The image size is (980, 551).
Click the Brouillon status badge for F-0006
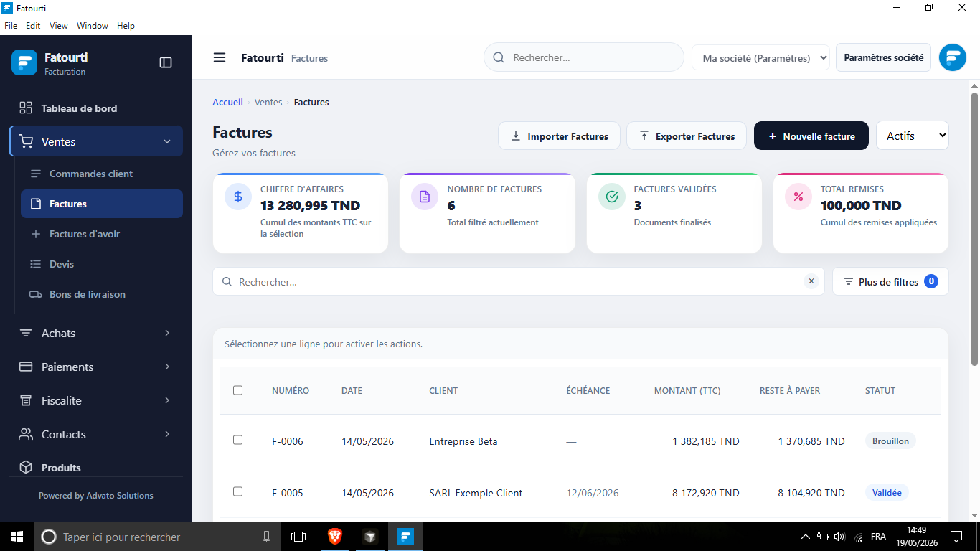coord(890,441)
